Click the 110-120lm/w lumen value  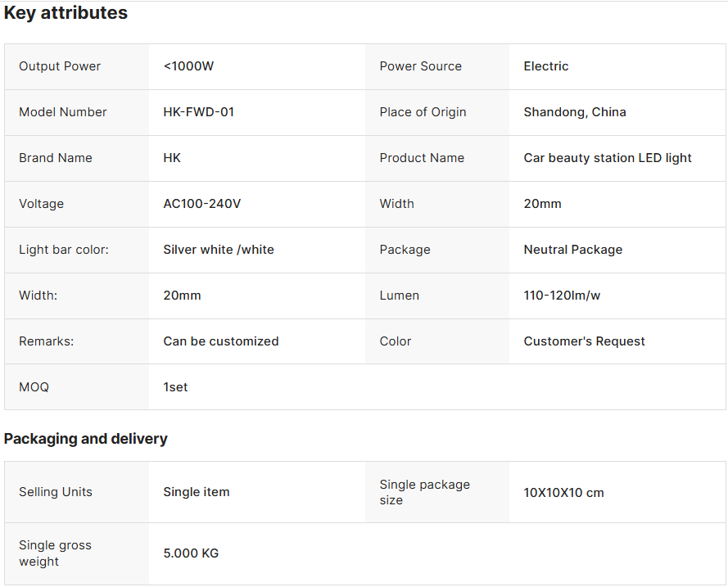coord(562,296)
